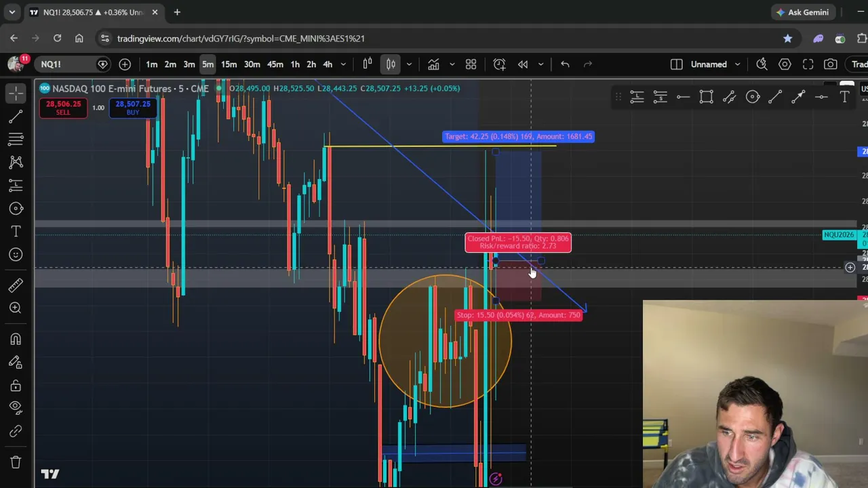
Task: Open the Indicators menu
Action: [x=433, y=64]
